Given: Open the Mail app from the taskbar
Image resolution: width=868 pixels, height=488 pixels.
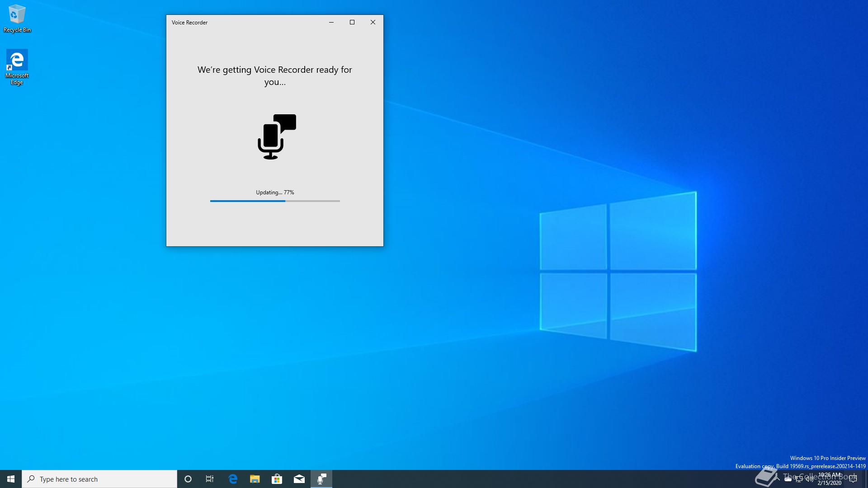Looking at the screenshot, I should coord(299,479).
